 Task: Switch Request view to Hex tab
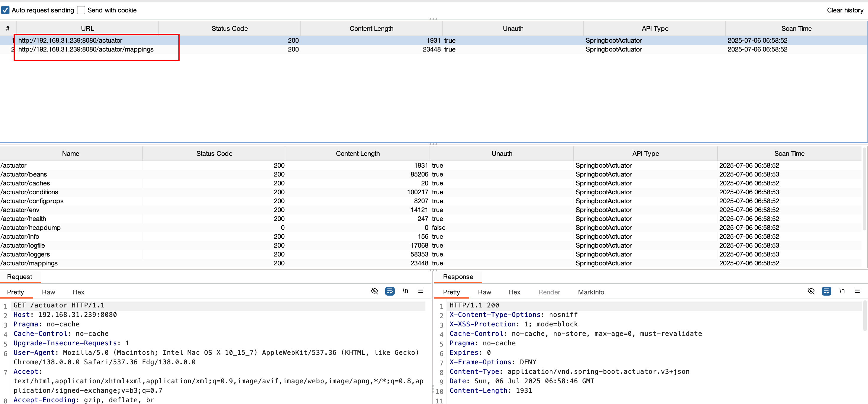click(x=78, y=292)
